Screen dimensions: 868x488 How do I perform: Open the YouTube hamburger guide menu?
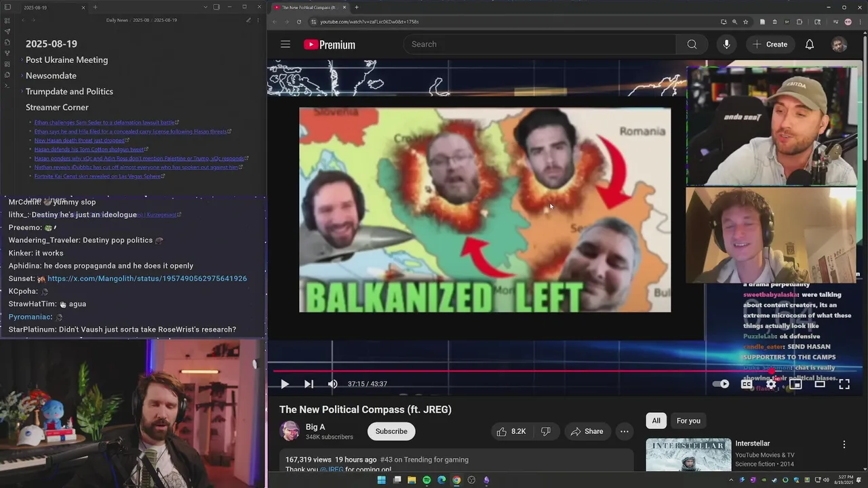(285, 44)
